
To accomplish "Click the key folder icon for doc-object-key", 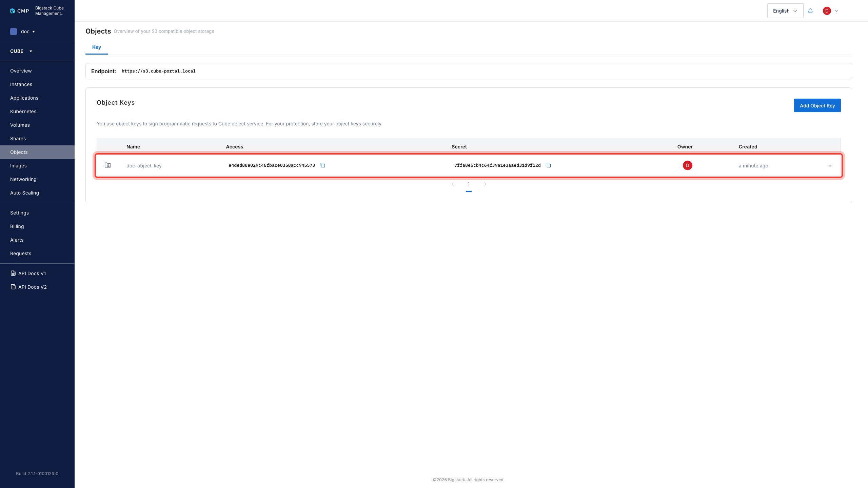I will 108,165.
